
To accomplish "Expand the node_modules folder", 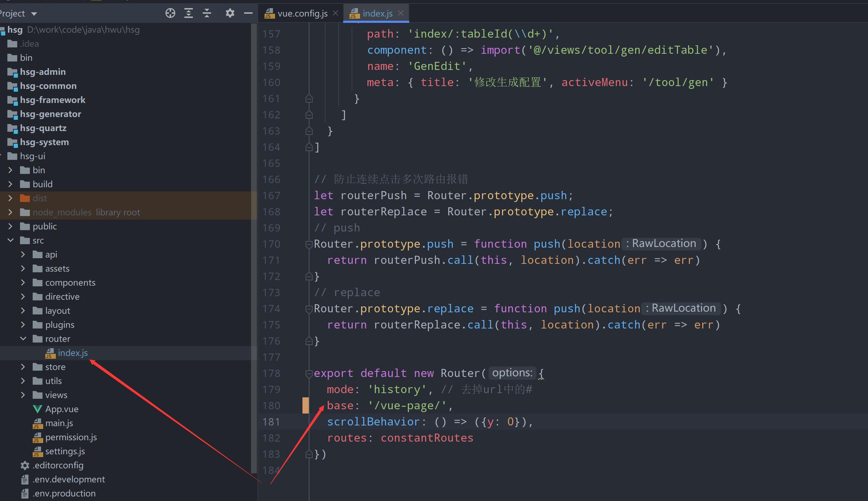I will point(11,212).
